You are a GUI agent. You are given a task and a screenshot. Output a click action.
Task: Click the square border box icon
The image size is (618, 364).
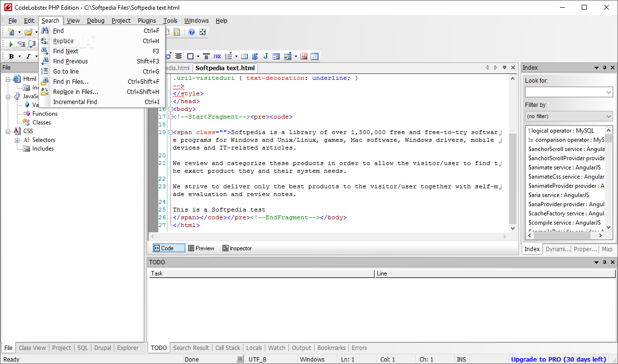tap(190, 56)
